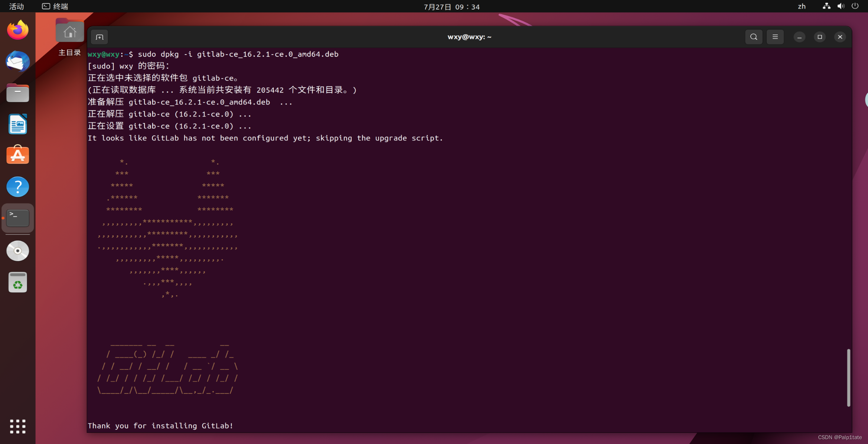Open the clock and calendar panel
Screen dimensions: 868x444
451,7
